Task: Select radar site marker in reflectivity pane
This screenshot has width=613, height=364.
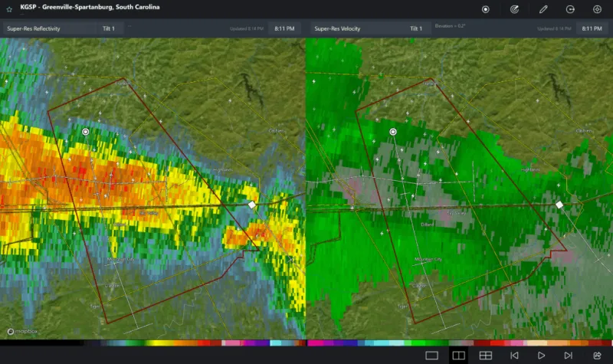Action: (x=86, y=132)
